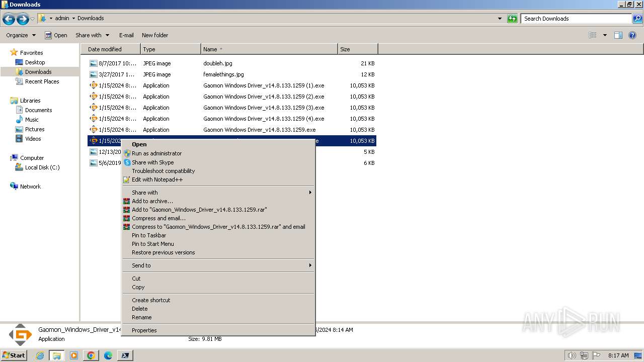The image size is (644, 362).
Task: Click the search magnifier icon
Action: click(637, 19)
